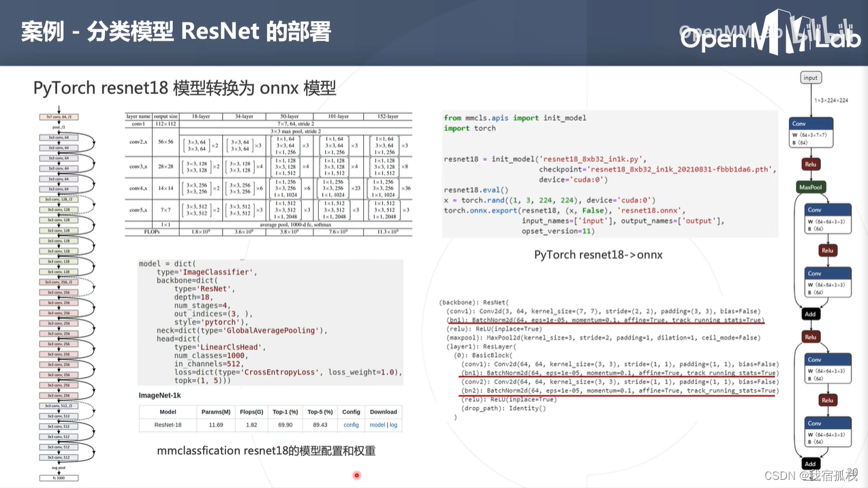Click the '3x3 conv, 128, /2' block
868x488 pixels.
pos(59,200)
